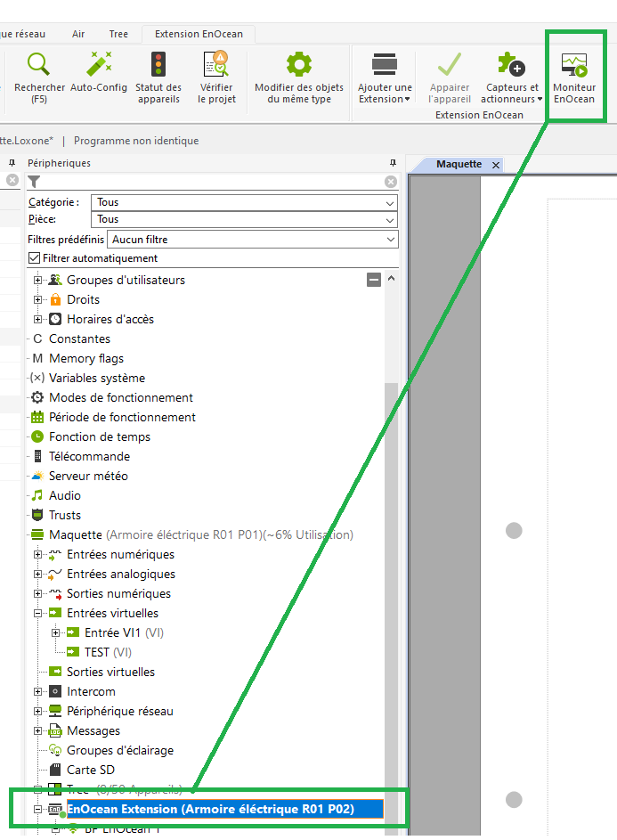This screenshot has height=840, width=617.
Task: Close the Maquette document tab
Action: (x=496, y=165)
